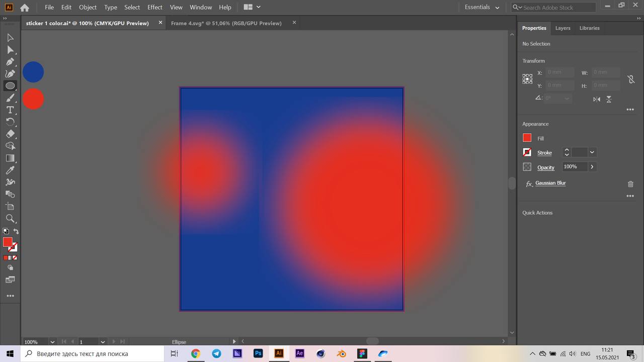
Task: Open Blender from the taskbar
Action: (342, 353)
